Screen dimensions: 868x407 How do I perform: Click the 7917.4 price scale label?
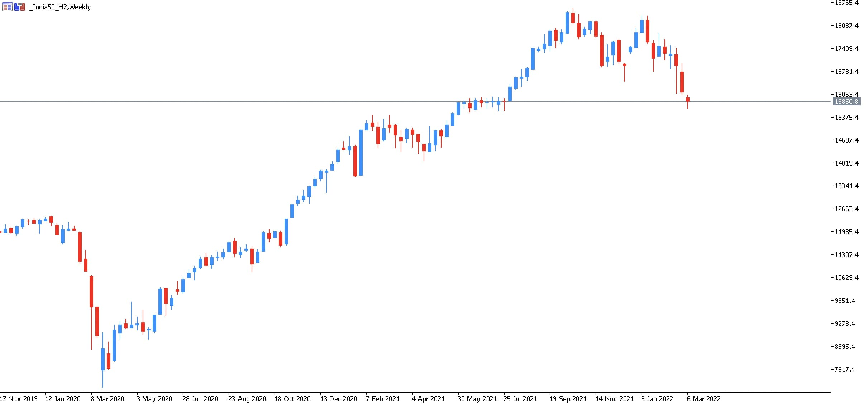[845, 369]
